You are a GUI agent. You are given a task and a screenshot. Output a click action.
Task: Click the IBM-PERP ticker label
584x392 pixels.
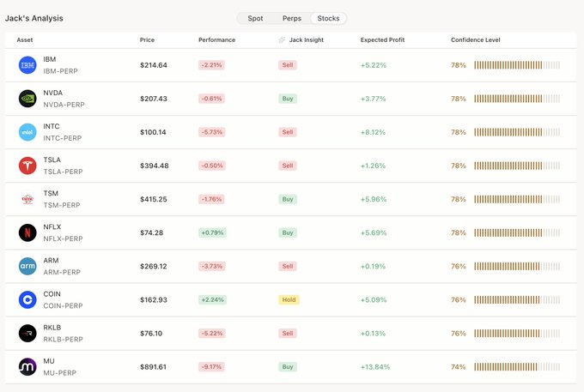(x=60, y=71)
